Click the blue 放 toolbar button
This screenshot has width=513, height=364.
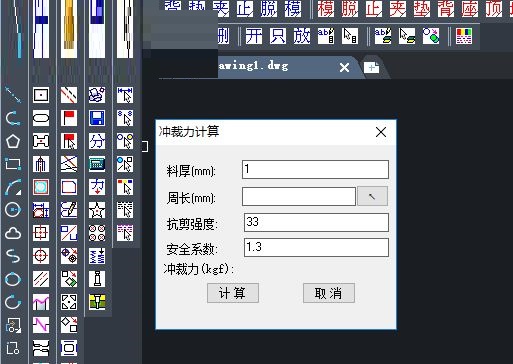[302, 36]
